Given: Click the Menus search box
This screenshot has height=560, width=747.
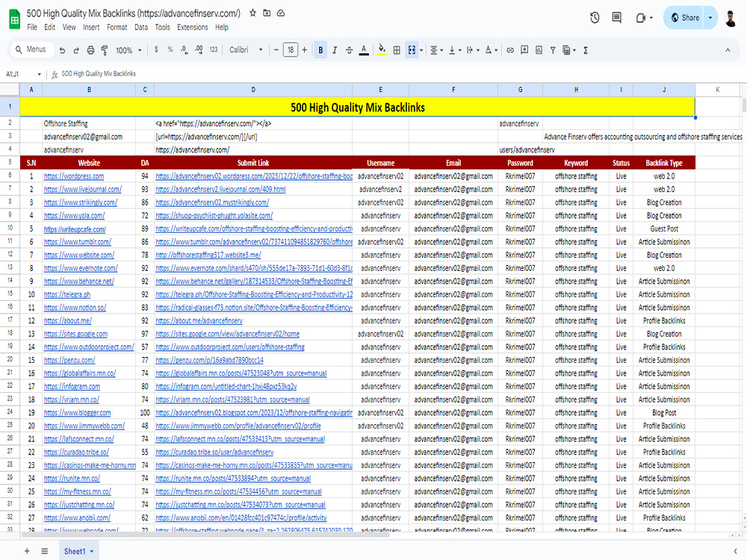Looking at the screenshot, I should pyautogui.click(x=31, y=49).
